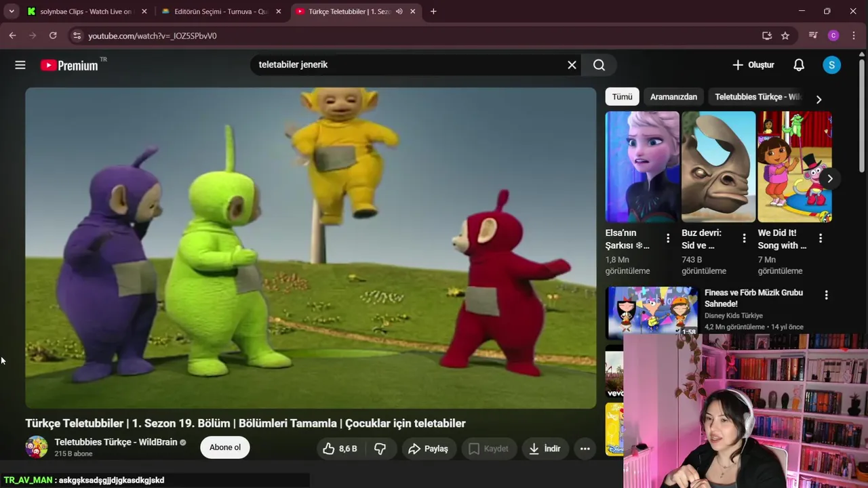This screenshot has height=488, width=868.
Task: Mute the Türkçe Teletubbiler tab audio icon
Action: coord(399,12)
